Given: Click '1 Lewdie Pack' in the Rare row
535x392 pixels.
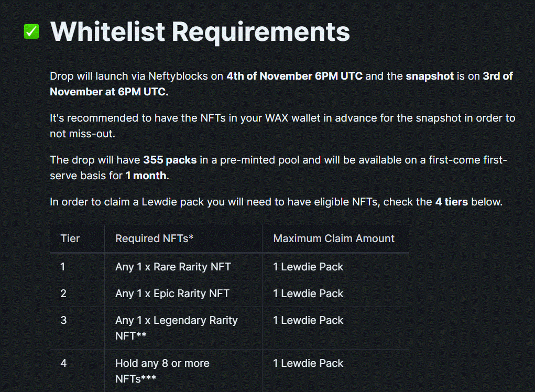Looking at the screenshot, I should (308, 267).
